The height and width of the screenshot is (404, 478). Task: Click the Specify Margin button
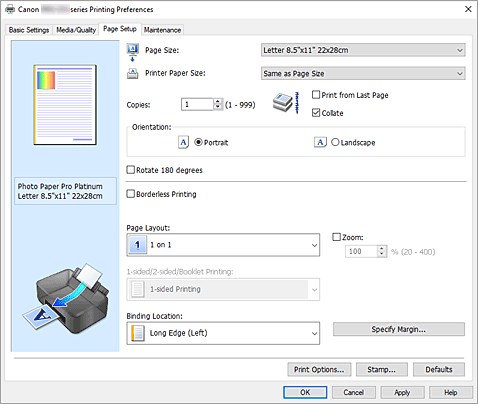pos(399,329)
